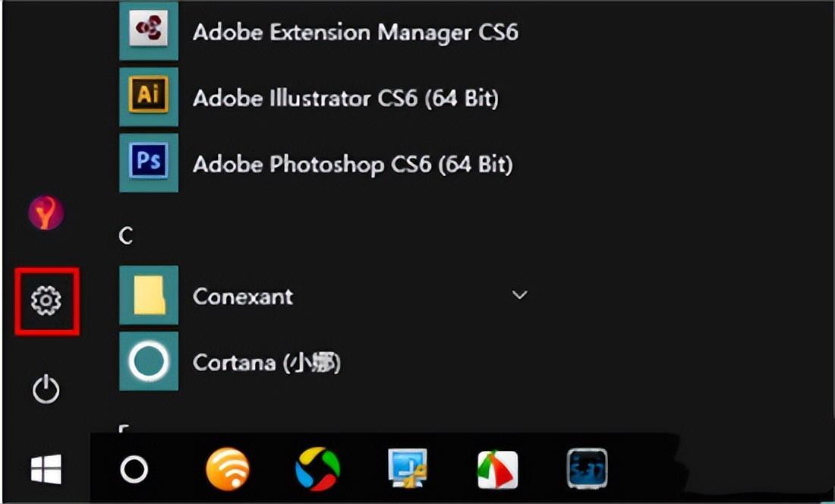Viewport: 835px width, 504px height.
Task: Click the dark blue taskbar app icon
Action: pos(588,469)
